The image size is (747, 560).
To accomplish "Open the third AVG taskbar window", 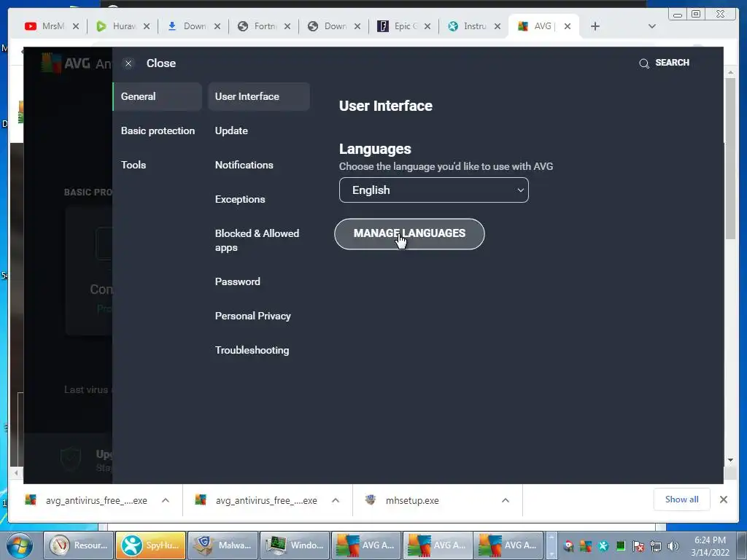I will [x=508, y=545].
